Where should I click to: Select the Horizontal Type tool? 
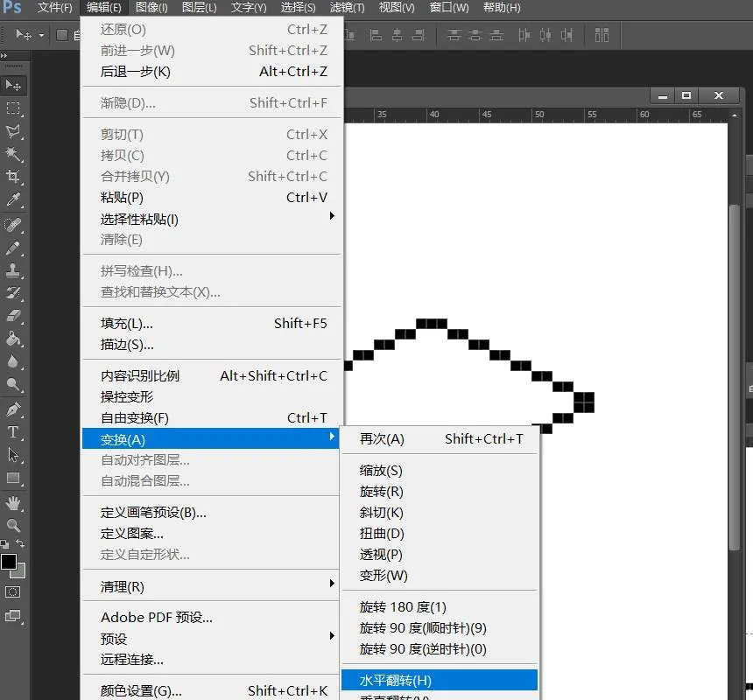point(13,431)
